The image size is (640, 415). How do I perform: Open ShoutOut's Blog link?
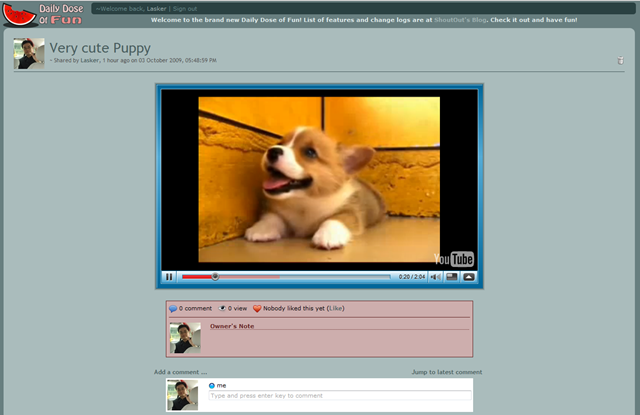pos(460,20)
